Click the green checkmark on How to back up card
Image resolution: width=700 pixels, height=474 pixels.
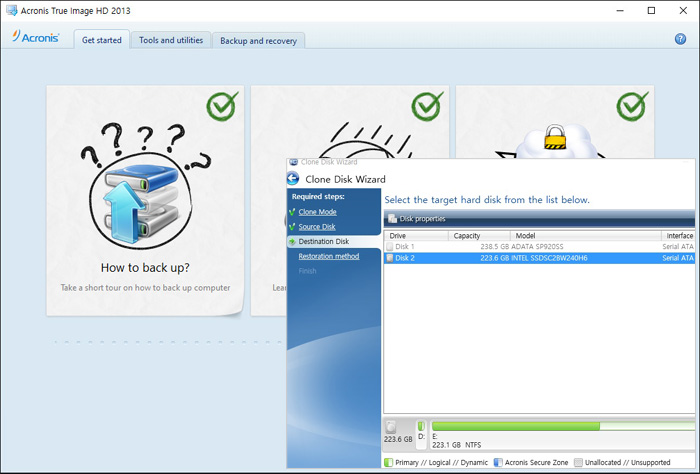coord(222,106)
